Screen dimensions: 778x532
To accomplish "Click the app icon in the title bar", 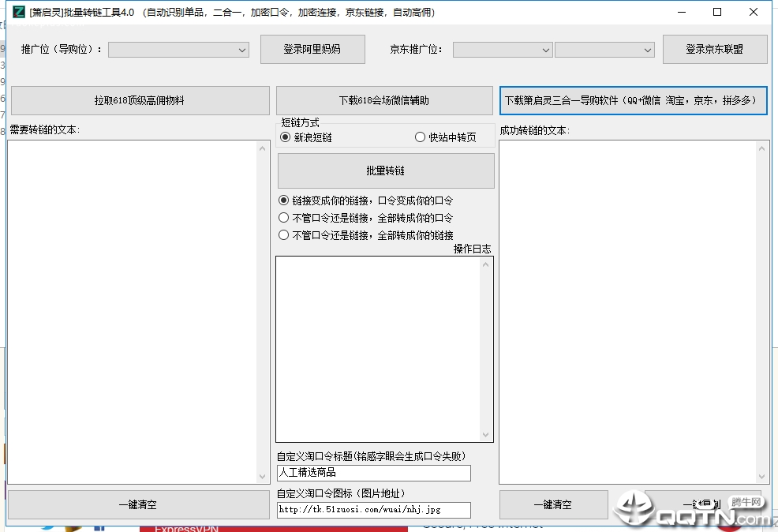I will (x=18, y=12).
